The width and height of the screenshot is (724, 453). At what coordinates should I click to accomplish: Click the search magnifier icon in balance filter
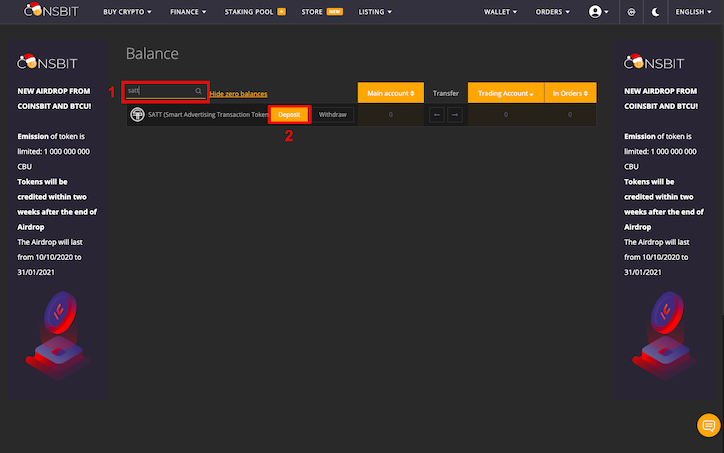pyautogui.click(x=198, y=91)
